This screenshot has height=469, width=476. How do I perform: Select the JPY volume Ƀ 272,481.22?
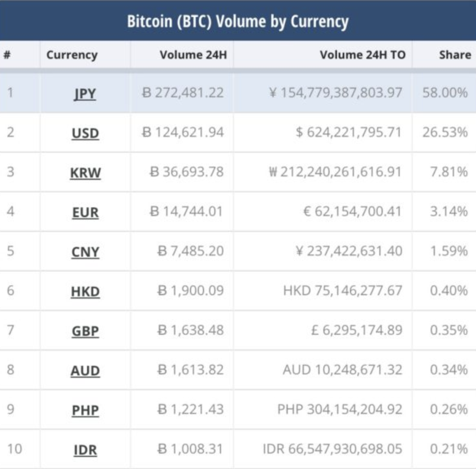tap(183, 93)
